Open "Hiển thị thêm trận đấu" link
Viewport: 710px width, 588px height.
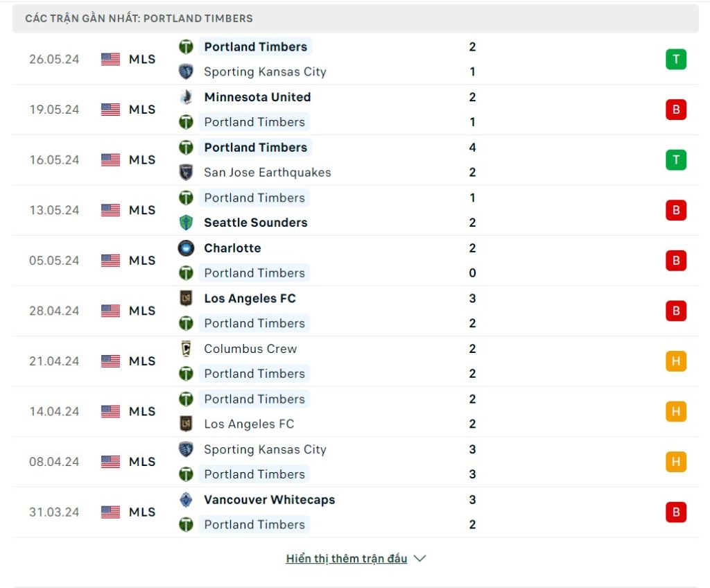click(346, 558)
